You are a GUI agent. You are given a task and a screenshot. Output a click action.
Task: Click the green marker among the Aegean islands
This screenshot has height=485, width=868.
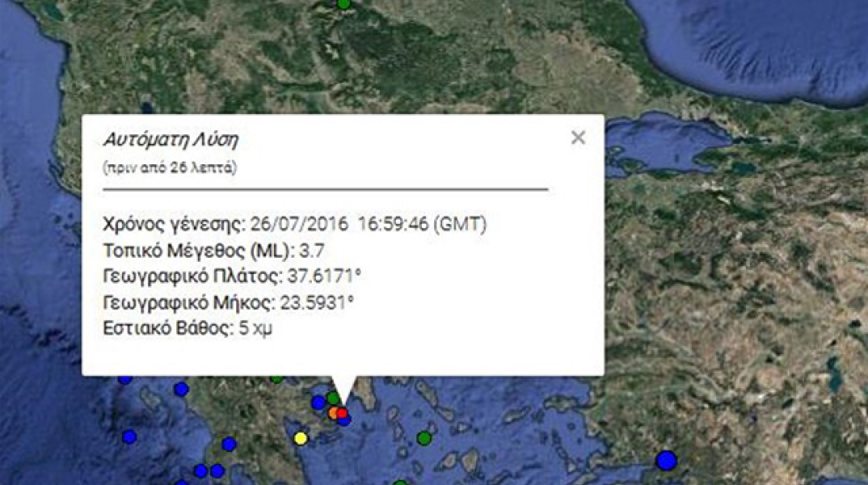424,438
